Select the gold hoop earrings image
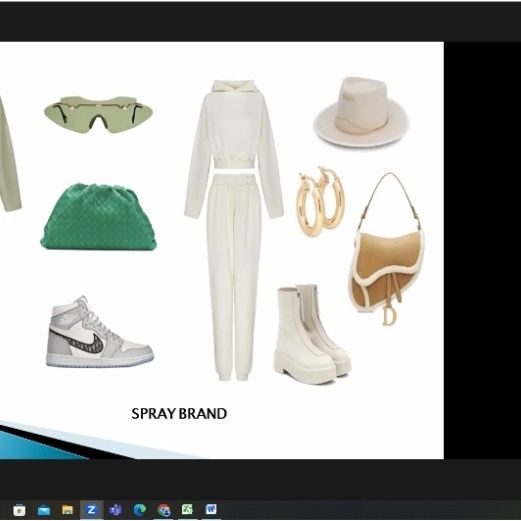 pos(320,202)
